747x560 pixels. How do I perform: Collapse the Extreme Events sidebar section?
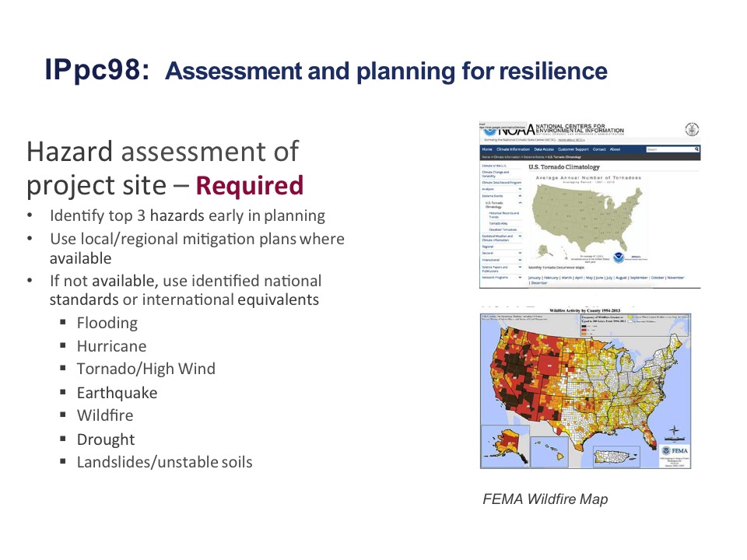pos(520,195)
